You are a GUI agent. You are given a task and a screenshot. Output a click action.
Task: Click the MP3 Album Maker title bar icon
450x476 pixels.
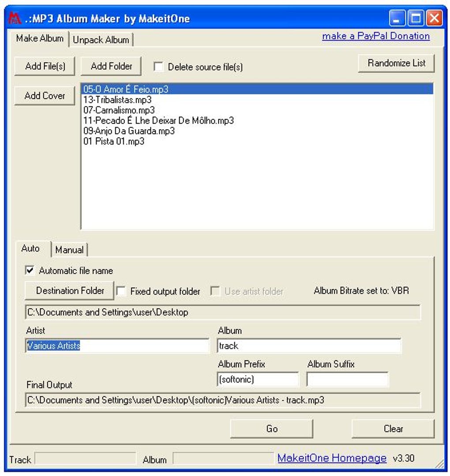coord(14,18)
